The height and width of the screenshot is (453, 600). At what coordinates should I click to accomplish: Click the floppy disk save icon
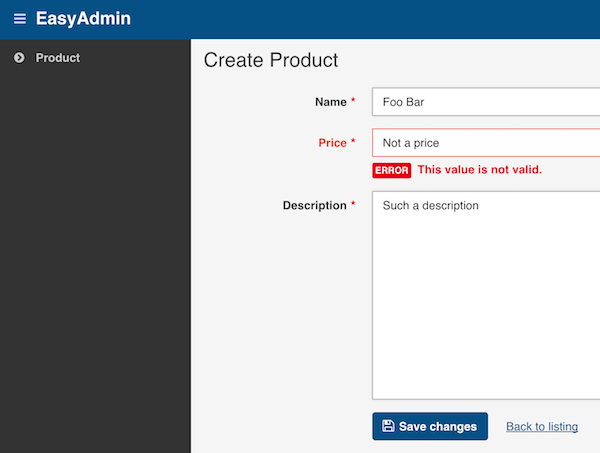pyautogui.click(x=388, y=426)
